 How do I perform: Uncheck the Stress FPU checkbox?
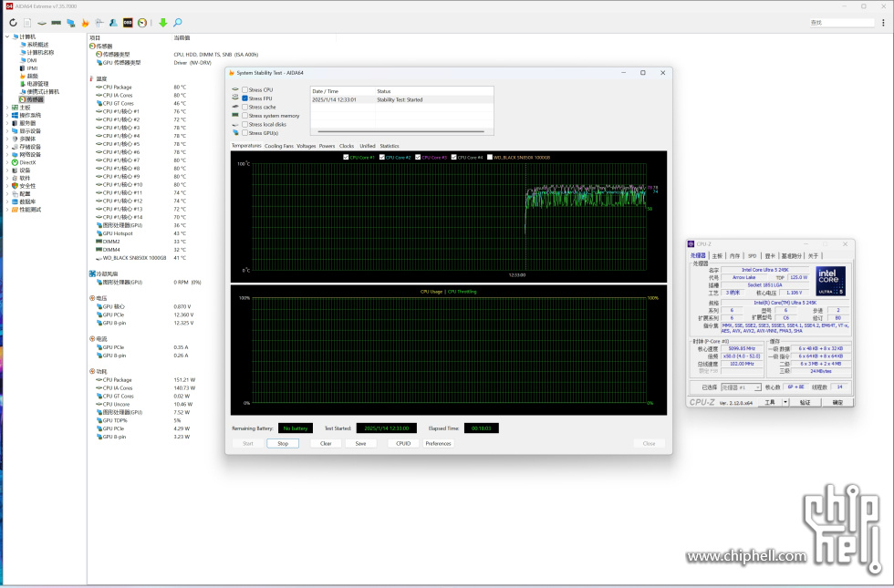tap(245, 98)
